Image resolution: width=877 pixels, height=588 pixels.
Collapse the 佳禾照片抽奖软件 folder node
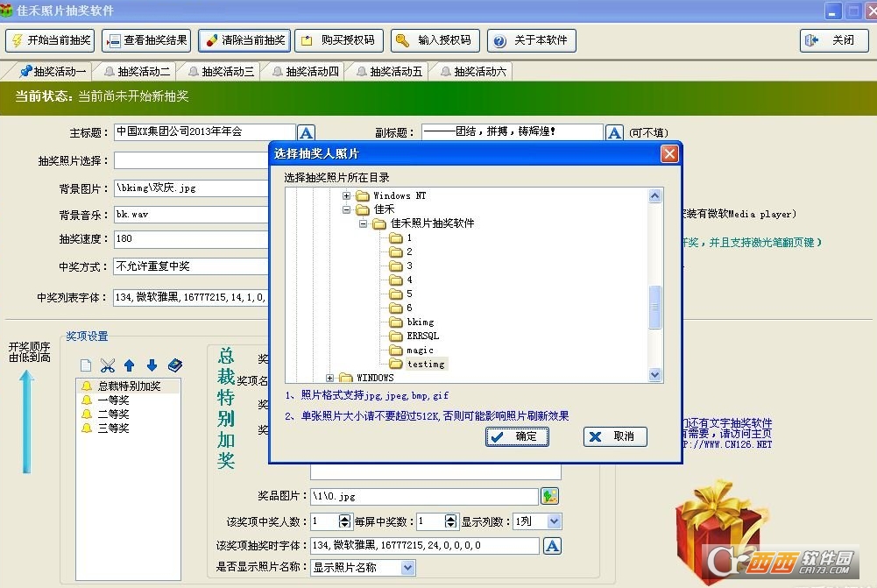tap(363, 223)
